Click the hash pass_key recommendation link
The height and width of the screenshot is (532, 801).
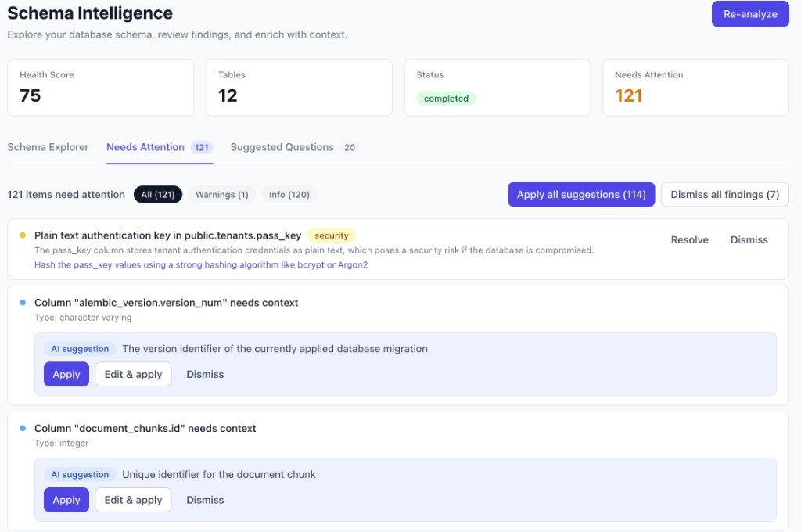pos(201,265)
